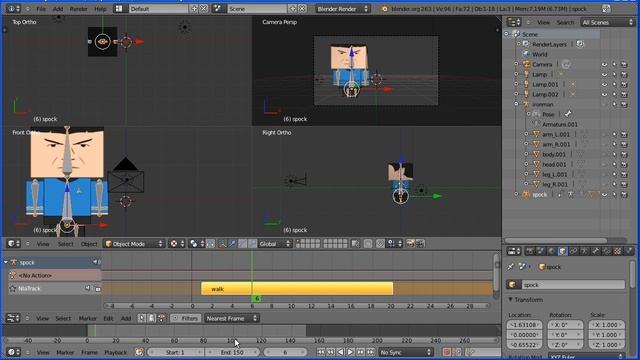
Task: Toggle Camera visibility eye in outliner
Action: click(604, 64)
